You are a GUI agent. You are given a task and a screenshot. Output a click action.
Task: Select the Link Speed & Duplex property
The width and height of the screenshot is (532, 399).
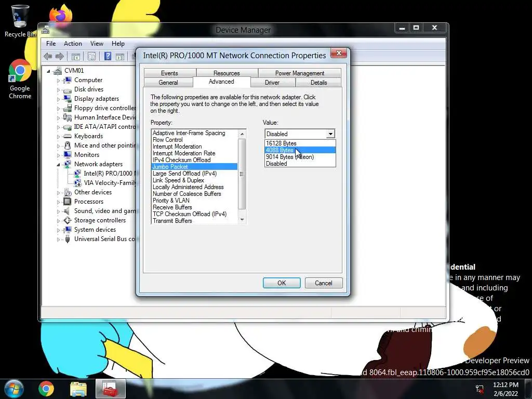194,180
